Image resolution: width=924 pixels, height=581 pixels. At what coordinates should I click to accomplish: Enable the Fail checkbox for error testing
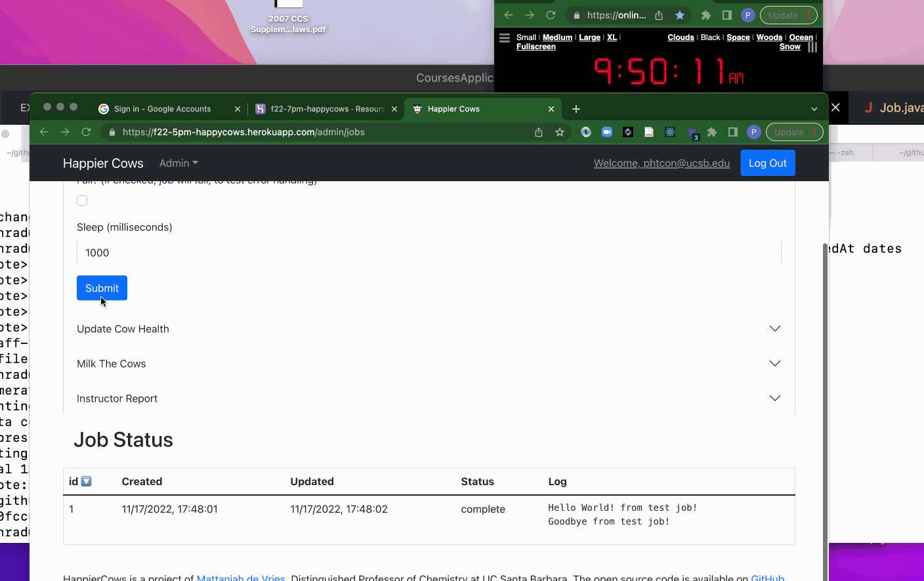[82, 200]
